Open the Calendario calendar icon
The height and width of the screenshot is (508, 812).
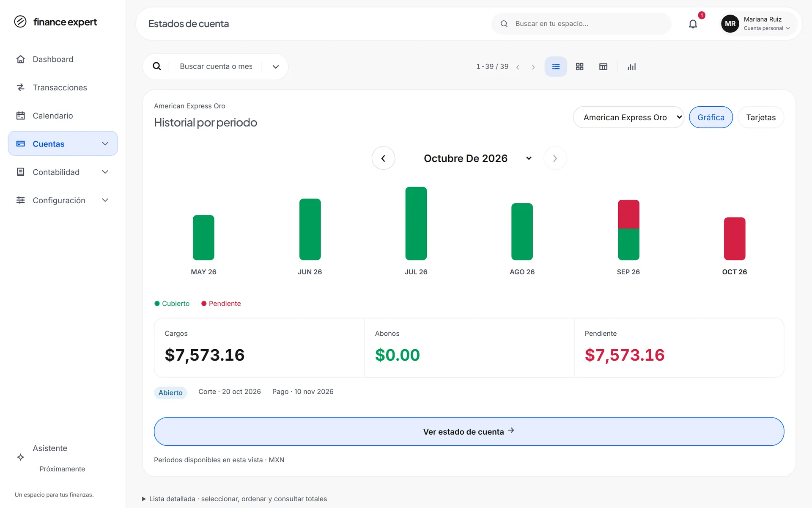point(20,116)
